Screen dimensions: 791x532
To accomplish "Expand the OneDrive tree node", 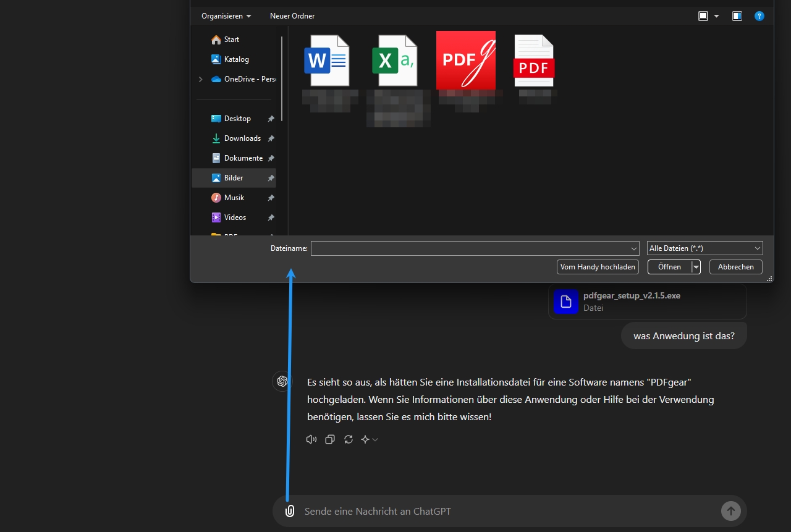I will point(200,79).
